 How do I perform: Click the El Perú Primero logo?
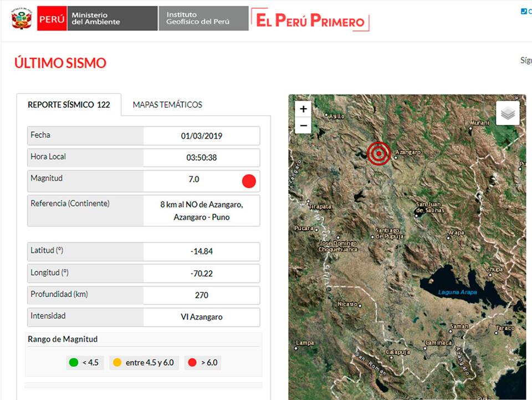(x=310, y=21)
